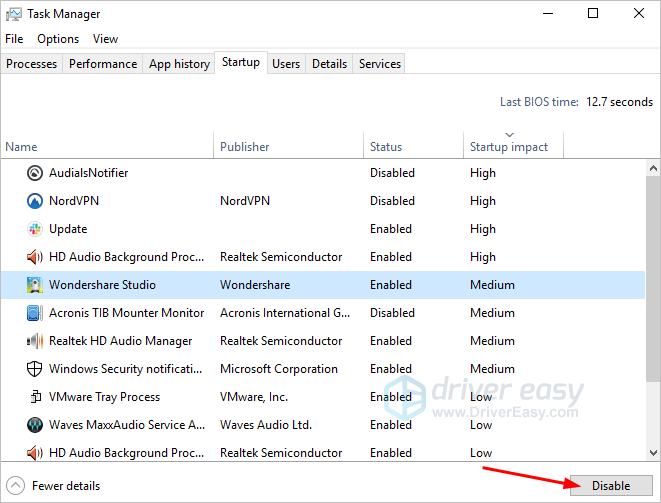Select VMware Tray Process name
The height and width of the screenshot is (503, 661).
105,397
